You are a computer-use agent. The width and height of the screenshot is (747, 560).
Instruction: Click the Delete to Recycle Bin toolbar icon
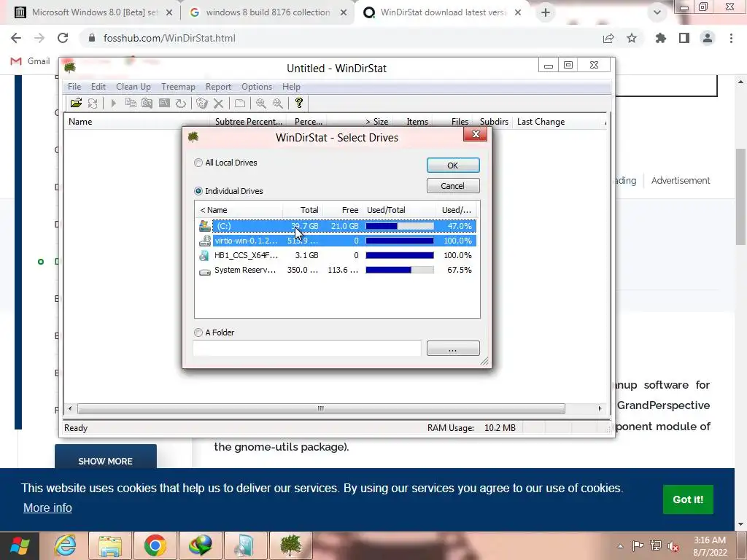[201, 103]
